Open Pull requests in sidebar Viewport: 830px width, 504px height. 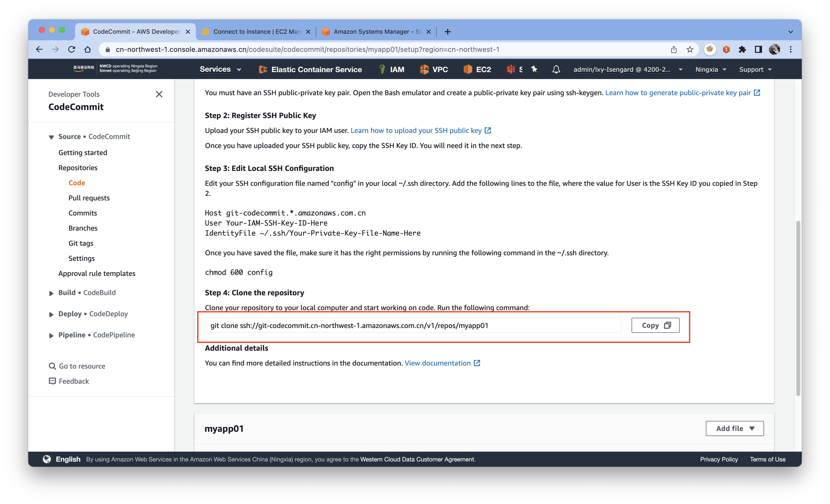pyautogui.click(x=89, y=198)
